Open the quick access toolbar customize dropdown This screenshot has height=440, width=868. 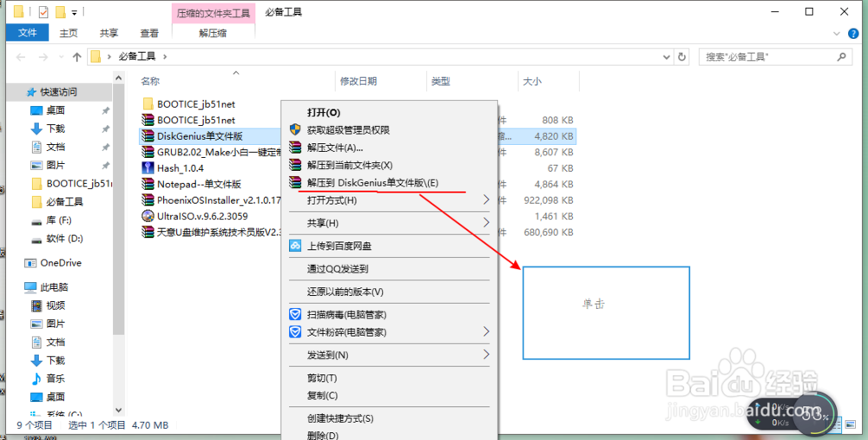(74, 11)
